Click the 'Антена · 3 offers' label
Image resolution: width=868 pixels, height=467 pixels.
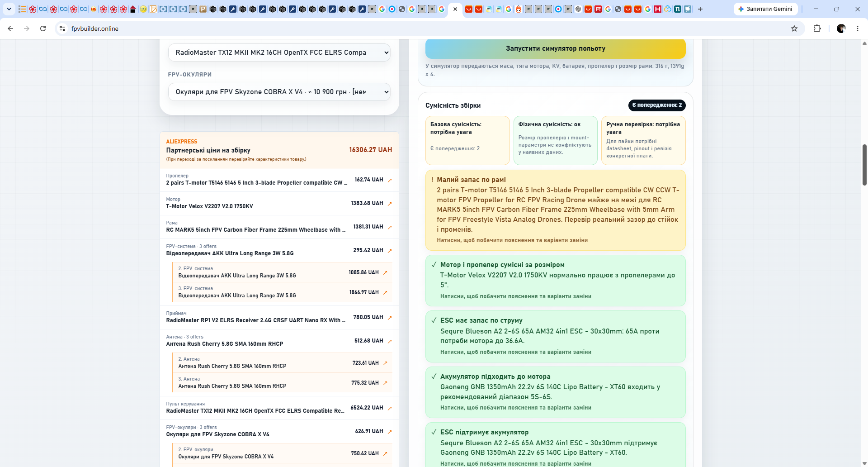pos(185,337)
